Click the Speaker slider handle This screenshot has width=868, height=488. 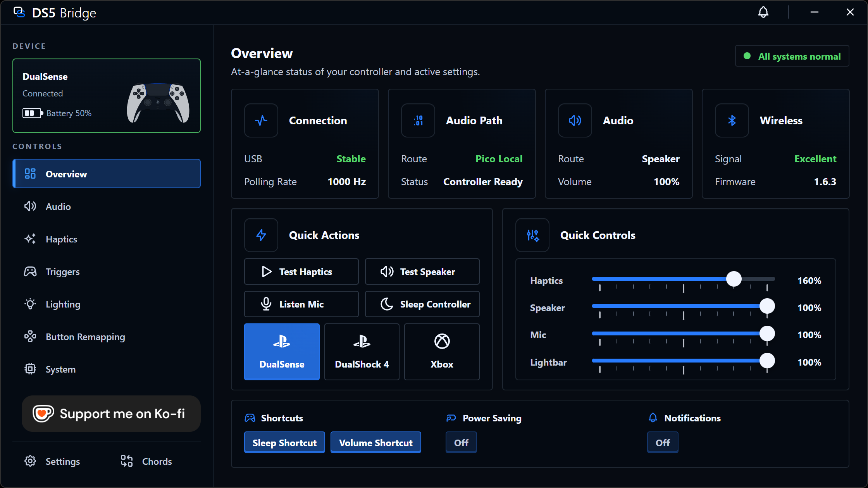767,306
